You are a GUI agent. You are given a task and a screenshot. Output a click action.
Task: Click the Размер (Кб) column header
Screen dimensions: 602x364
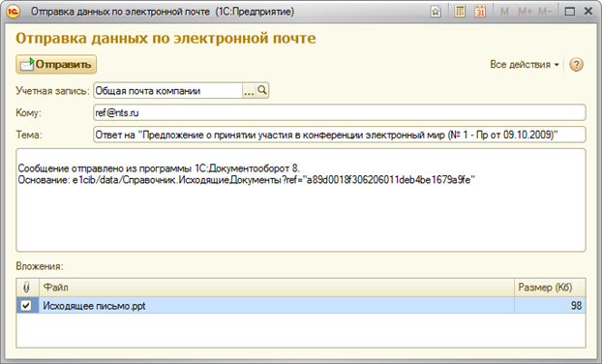coord(550,288)
